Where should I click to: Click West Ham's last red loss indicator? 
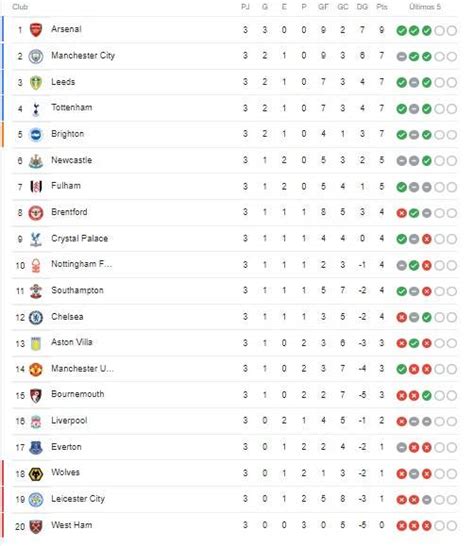[427, 526]
